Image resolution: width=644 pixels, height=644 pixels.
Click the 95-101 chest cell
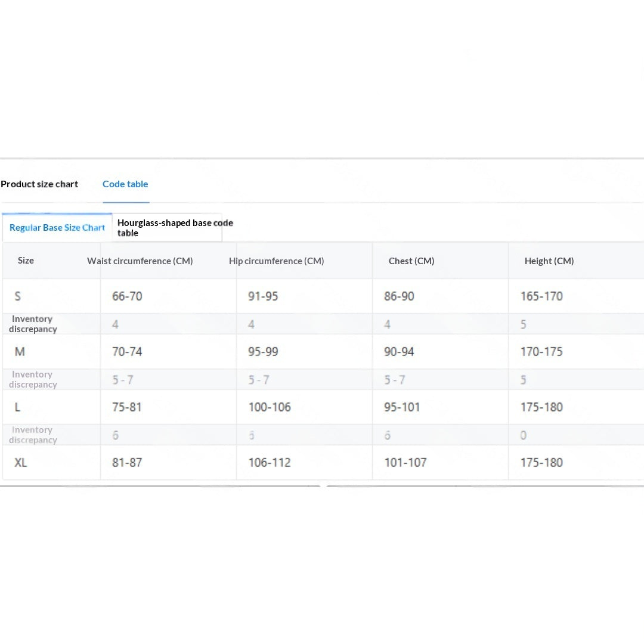click(402, 407)
